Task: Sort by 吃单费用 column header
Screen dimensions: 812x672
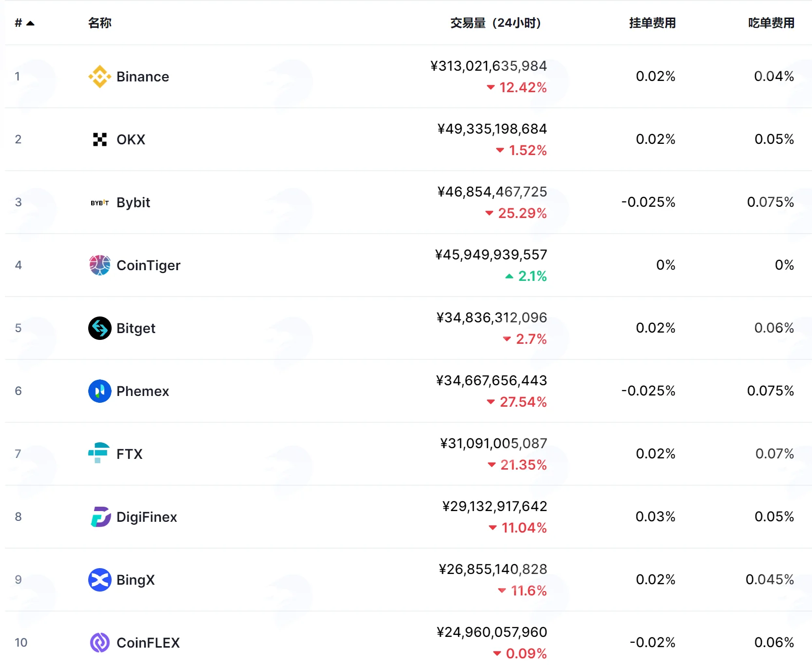Action: pos(771,23)
